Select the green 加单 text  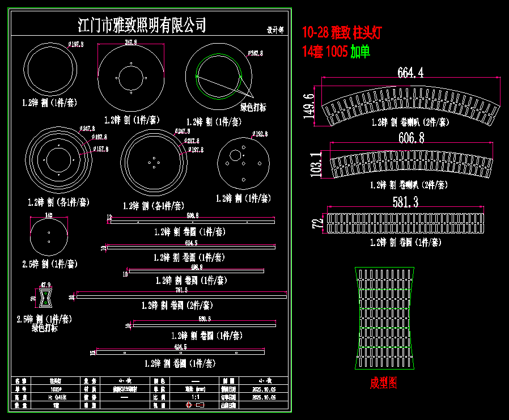360,53
